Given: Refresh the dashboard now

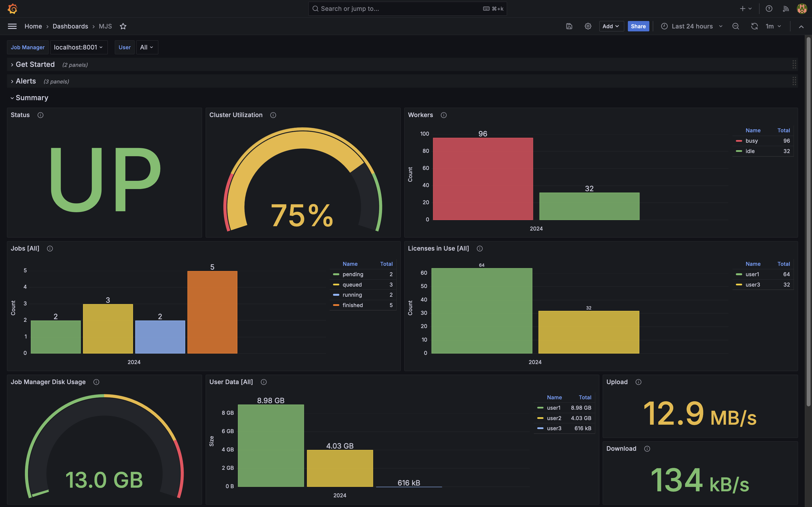Looking at the screenshot, I should 754,26.
